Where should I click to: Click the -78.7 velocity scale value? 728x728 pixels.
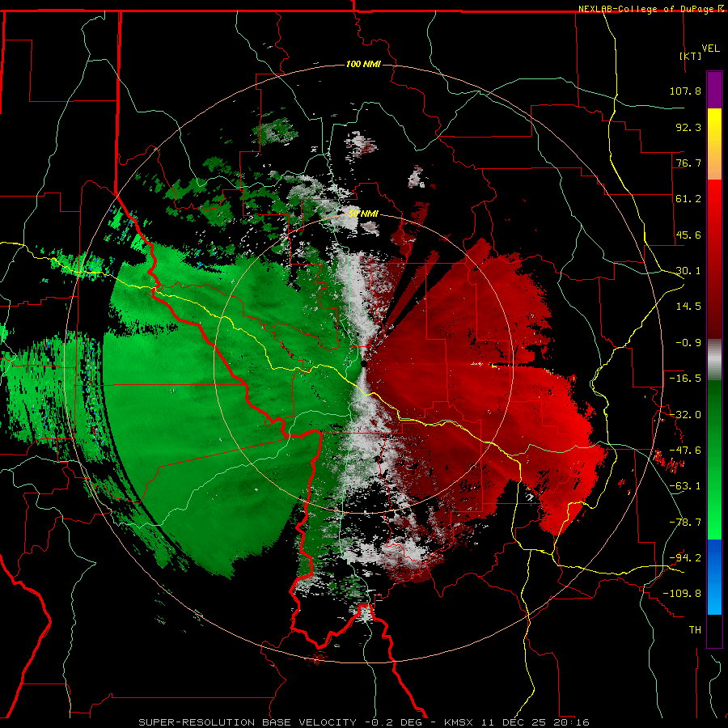pos(685,523)
